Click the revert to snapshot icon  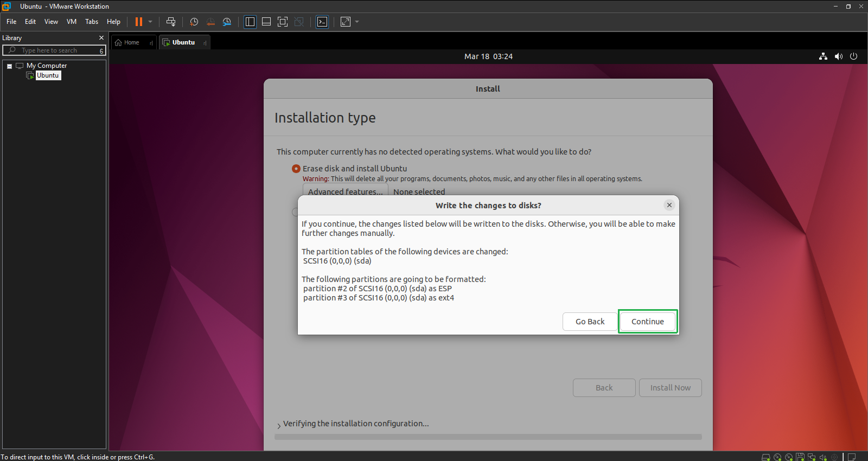[210, 22]
